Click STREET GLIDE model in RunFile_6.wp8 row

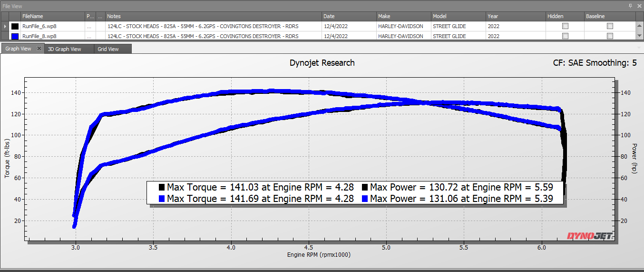[459, 26]
